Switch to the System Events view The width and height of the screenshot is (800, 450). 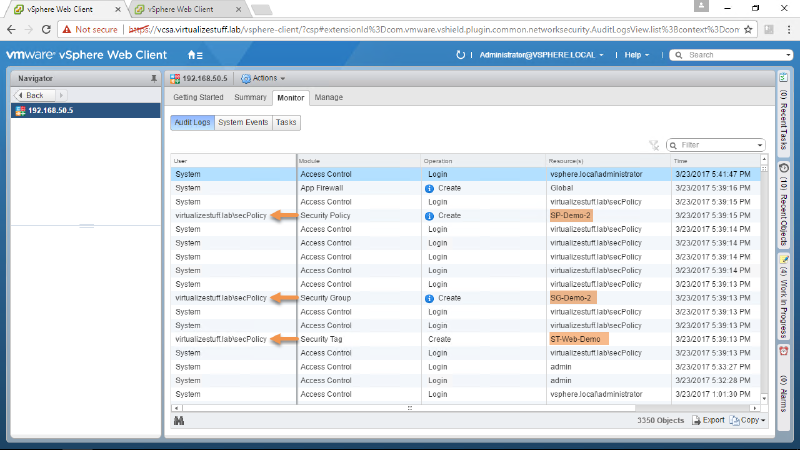click(242, 122)
